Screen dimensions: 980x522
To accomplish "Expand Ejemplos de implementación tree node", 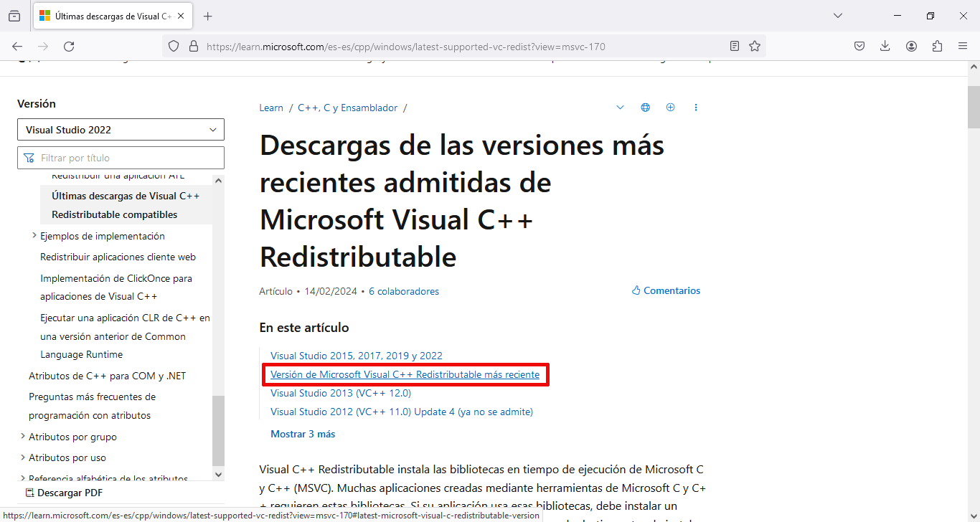I will (34, 235).
